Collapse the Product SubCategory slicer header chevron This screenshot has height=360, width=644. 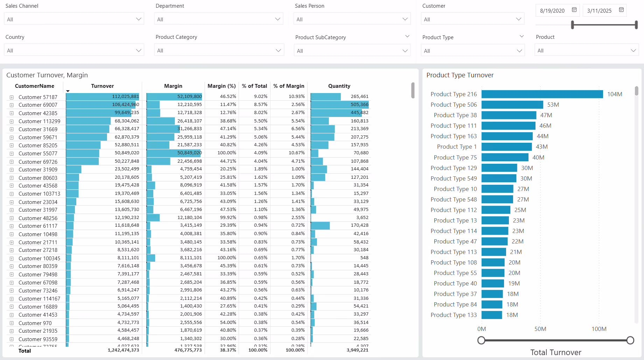point(407,36)
